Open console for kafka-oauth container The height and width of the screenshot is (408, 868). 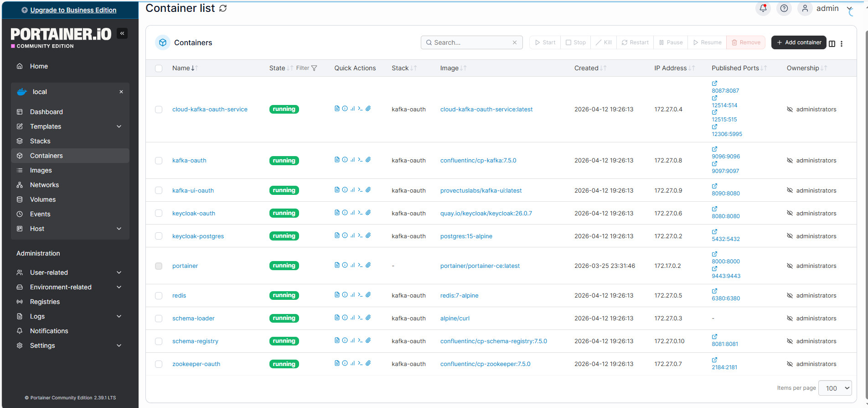[x=360, y=160]
